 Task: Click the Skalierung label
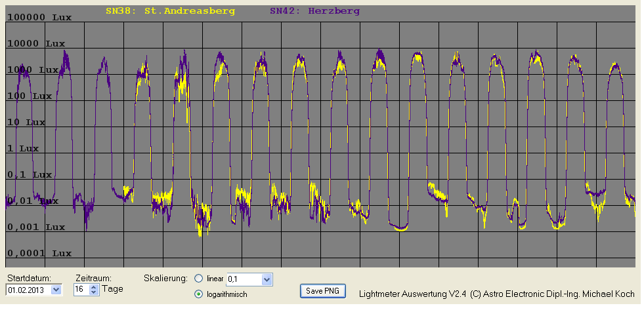point(165,278)
